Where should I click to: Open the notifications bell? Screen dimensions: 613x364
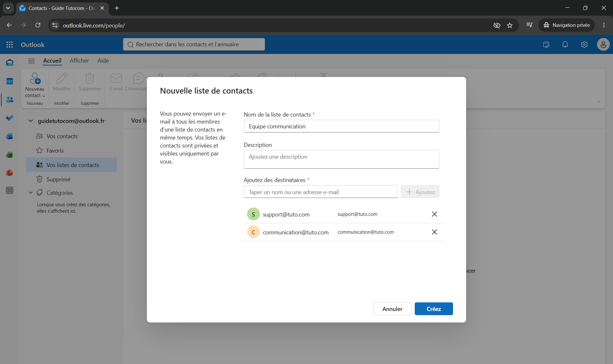[565, 45]
